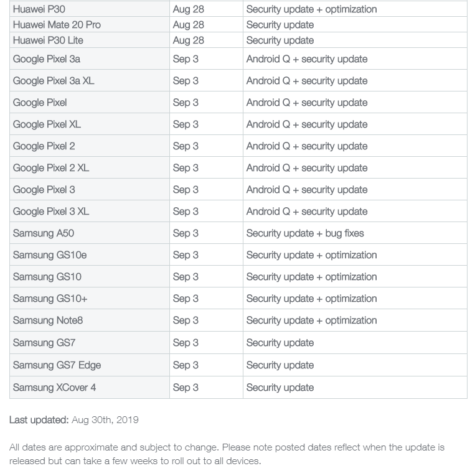Click the Huawei P30 device name cell
This screenshot has height=476, width=475.
click(39, 9)
